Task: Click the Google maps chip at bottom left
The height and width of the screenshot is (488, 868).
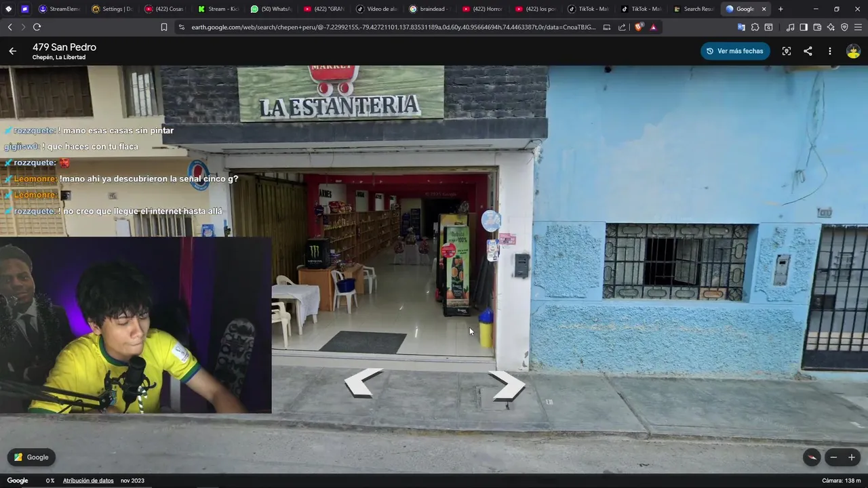Action: 31,457
